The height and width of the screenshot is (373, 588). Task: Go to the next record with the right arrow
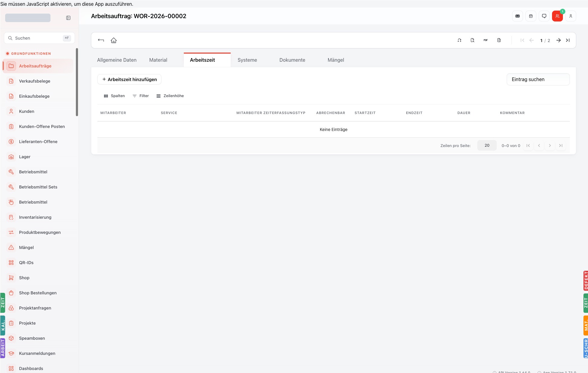559,40
